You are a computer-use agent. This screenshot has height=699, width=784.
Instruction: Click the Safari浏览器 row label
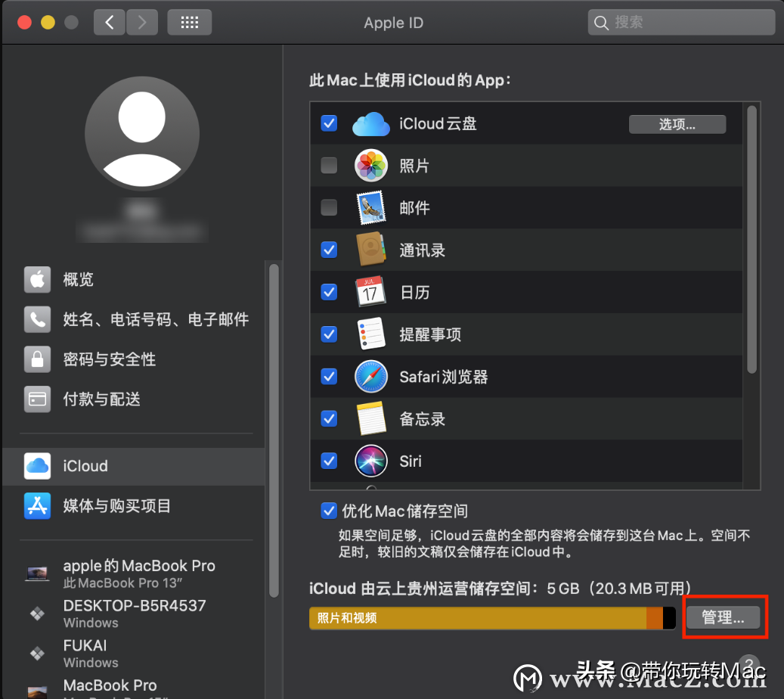point(444,377)
